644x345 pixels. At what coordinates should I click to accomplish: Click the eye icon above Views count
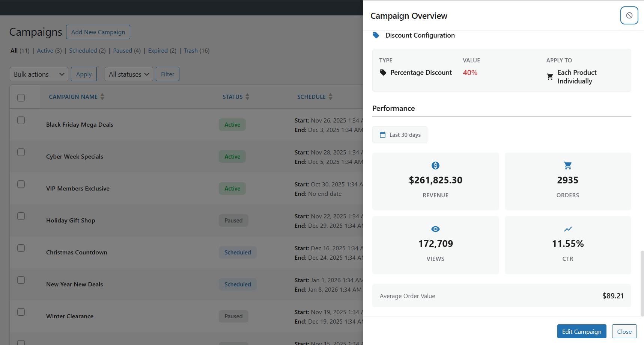point(435,229)
